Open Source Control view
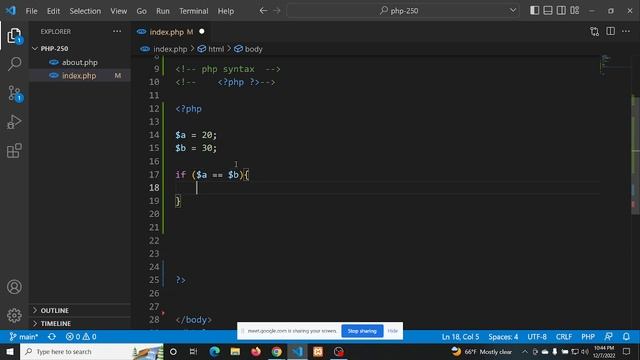640x360 pixels. pos(14,93)
